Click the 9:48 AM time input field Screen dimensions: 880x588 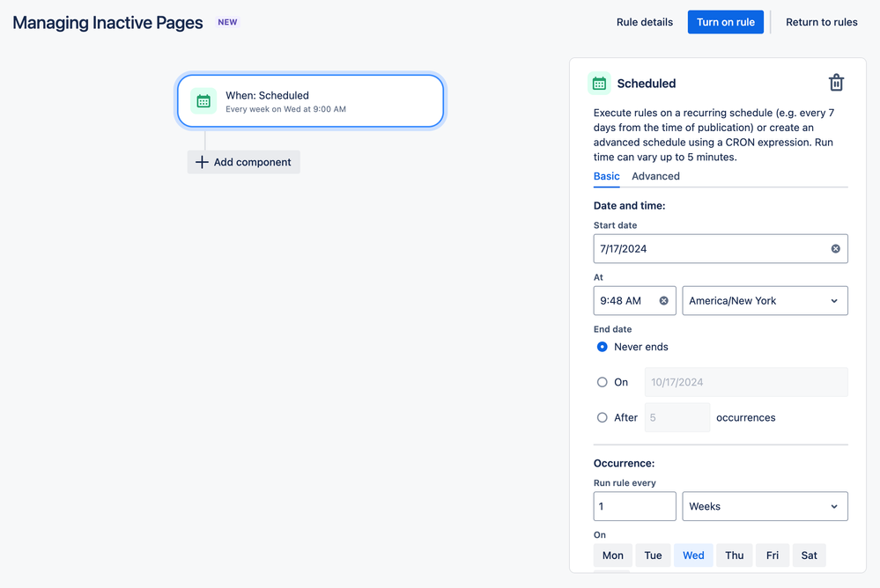click(x=635, y=301)
